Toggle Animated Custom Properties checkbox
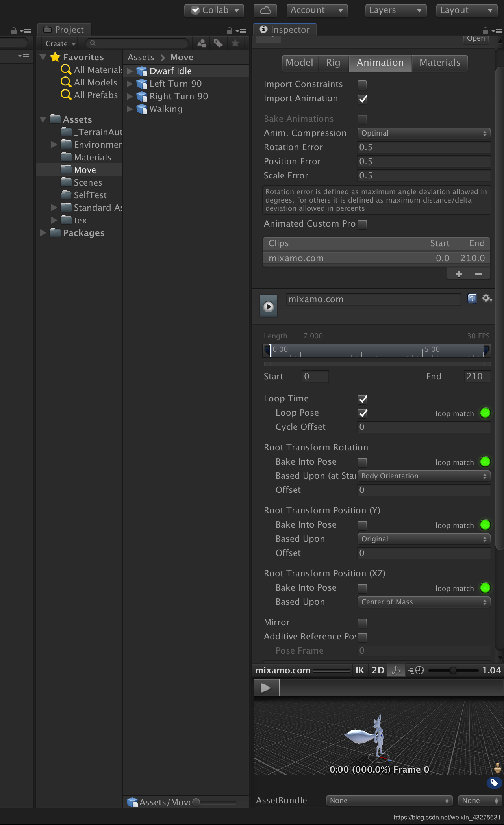The height and width of the screenshot is (825, 504). tap(362, 224)
